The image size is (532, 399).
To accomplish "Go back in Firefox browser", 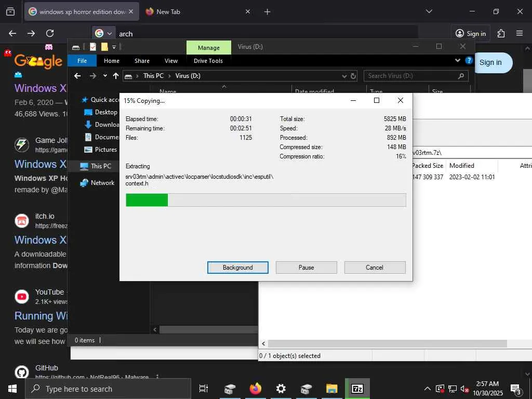I will [12, 33].
